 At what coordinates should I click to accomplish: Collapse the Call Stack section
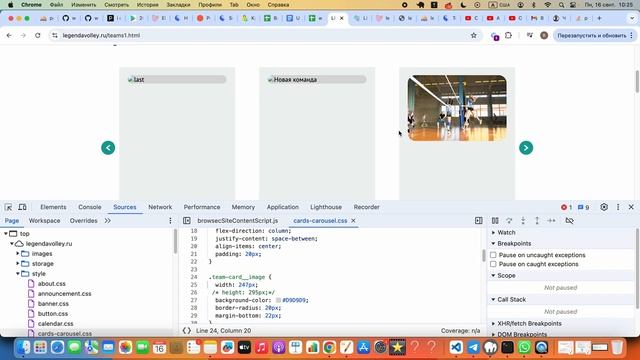[493, 300]
